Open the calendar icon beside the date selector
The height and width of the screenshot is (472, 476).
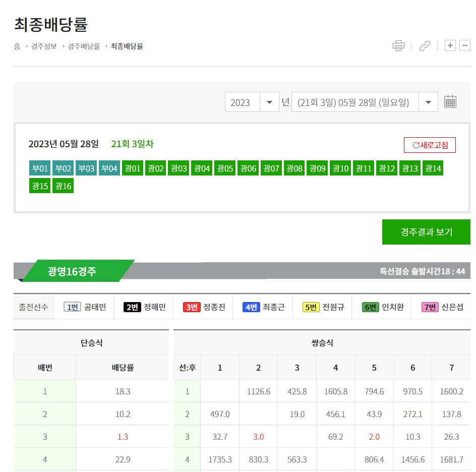point(450,101)
